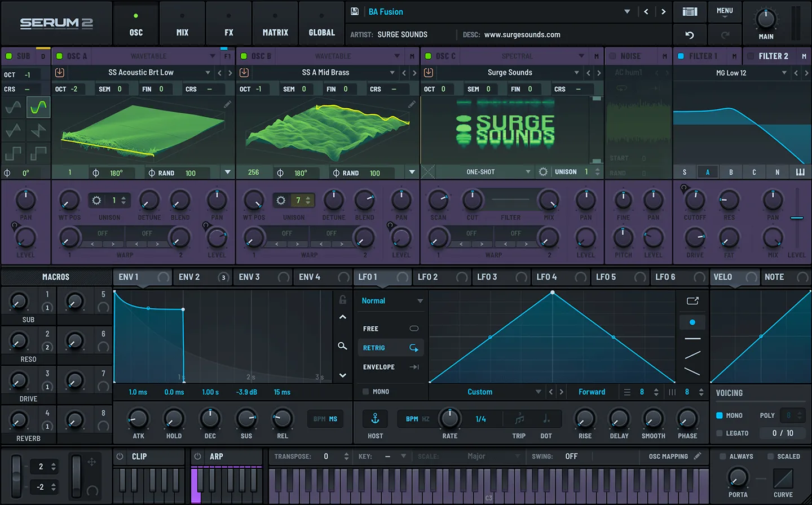The image size is (812, 505).
Task: Click the envelope zoom magnifier icon
Action: (x=342, y=345)
